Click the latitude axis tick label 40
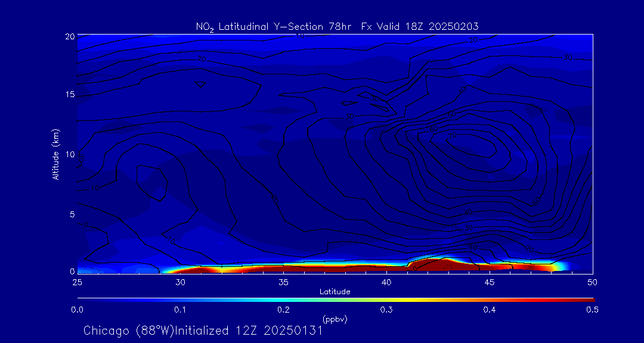The image size is (644, 343). (386, 282)
